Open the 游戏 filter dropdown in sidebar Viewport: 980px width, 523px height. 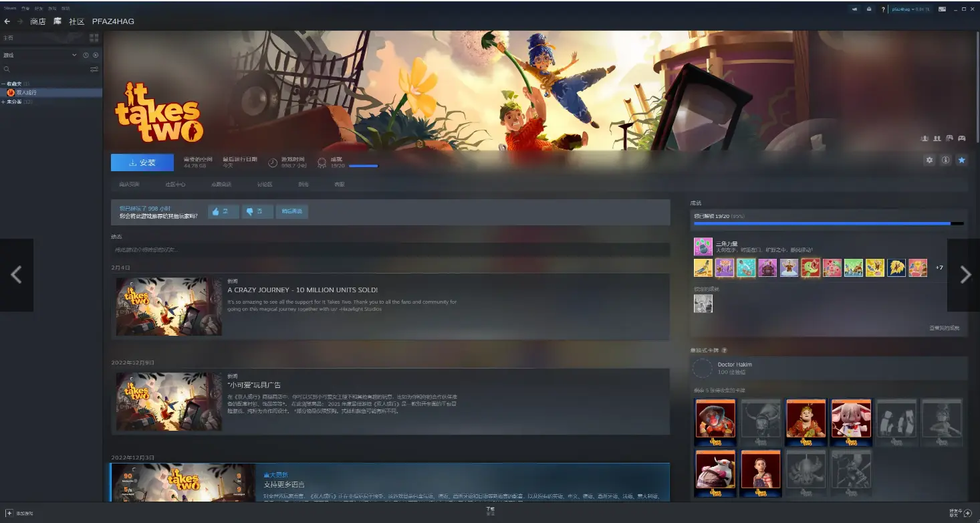tap(40, 55)
